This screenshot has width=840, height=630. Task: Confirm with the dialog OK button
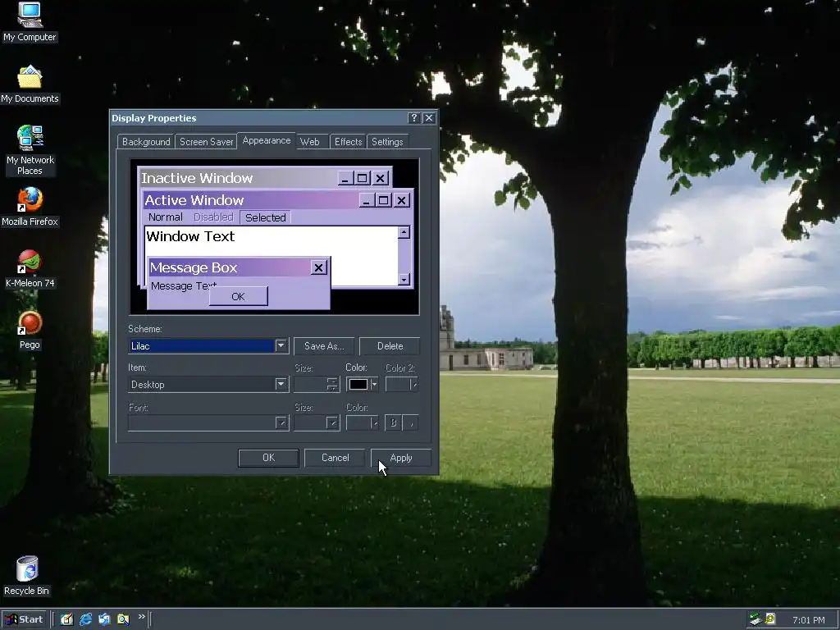click(x=268, y=458)
